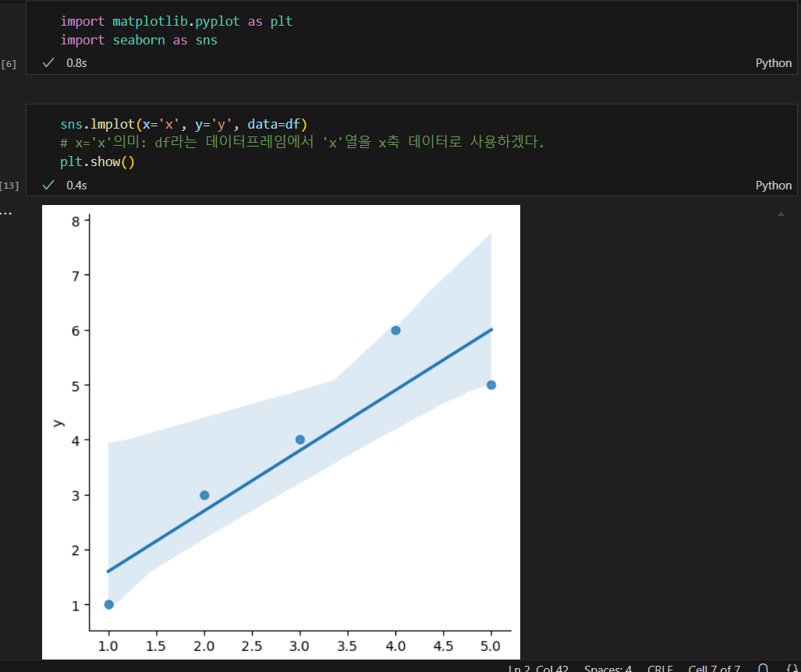This screenshot has height=672, width=801.
Task: Click the 0.4s execution time
Action: point(76,186)
